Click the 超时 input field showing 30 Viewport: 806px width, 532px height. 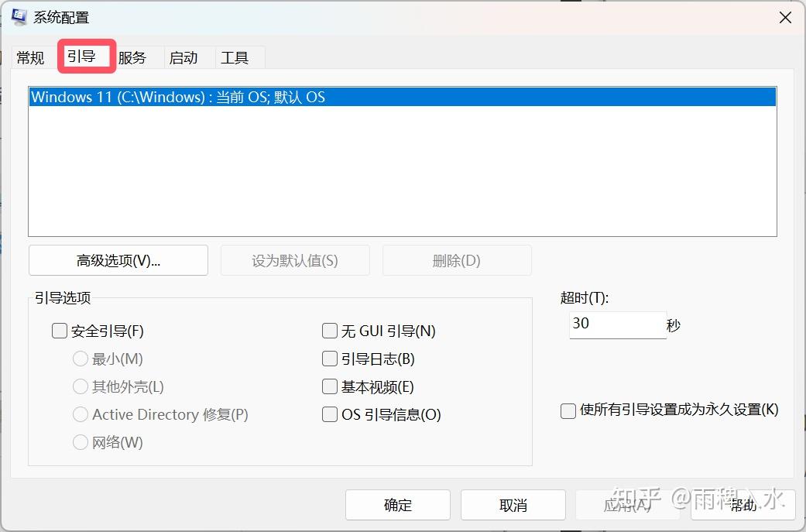pyautogui.click(x=618, y=325)
